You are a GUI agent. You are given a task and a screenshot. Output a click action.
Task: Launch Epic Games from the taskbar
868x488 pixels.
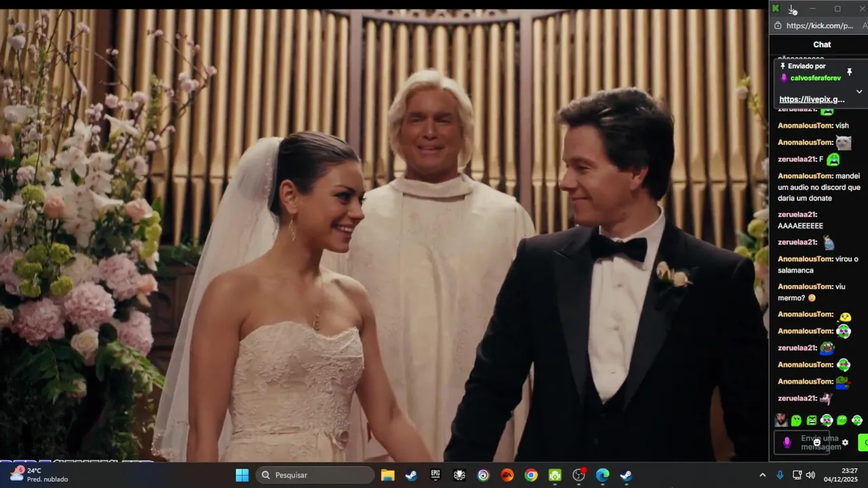pyautogui.click(x=435, y=475)
